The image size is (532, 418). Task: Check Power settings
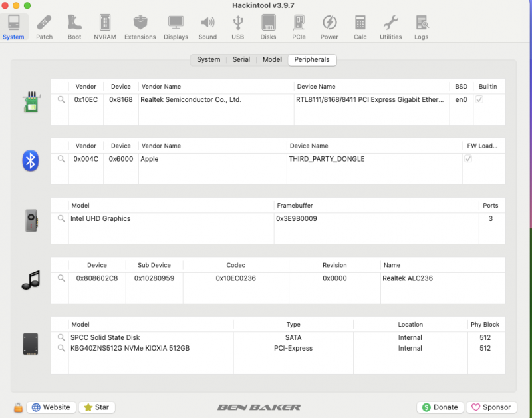(x=329, y=25)
